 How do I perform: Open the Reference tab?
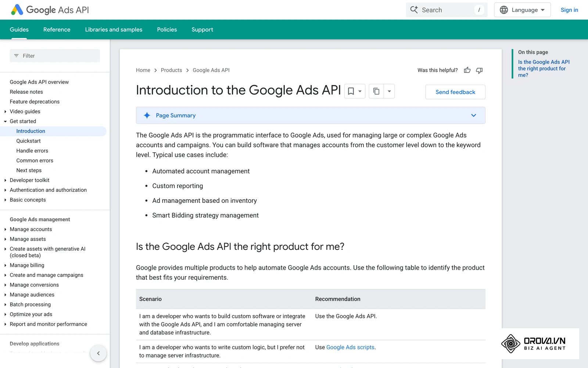[57, 29]
